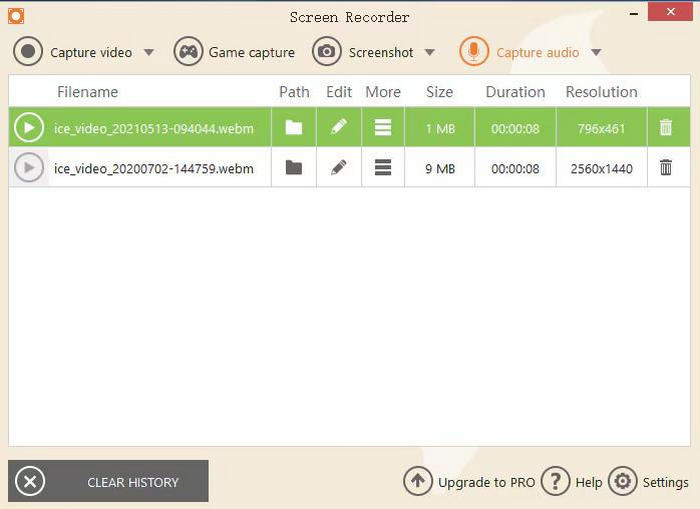Expand the Capture video dropdown arrow
The width and height of the screenshot is (700, 509).
point(149,53)
